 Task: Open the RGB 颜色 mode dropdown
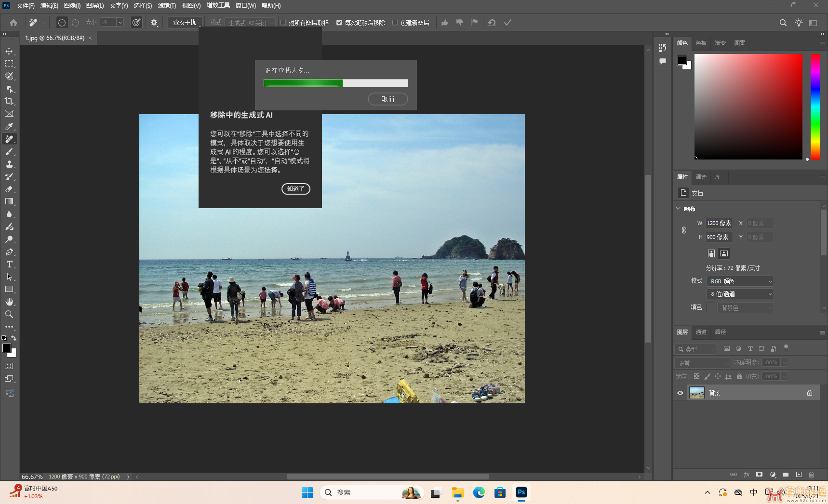(740, 281)
